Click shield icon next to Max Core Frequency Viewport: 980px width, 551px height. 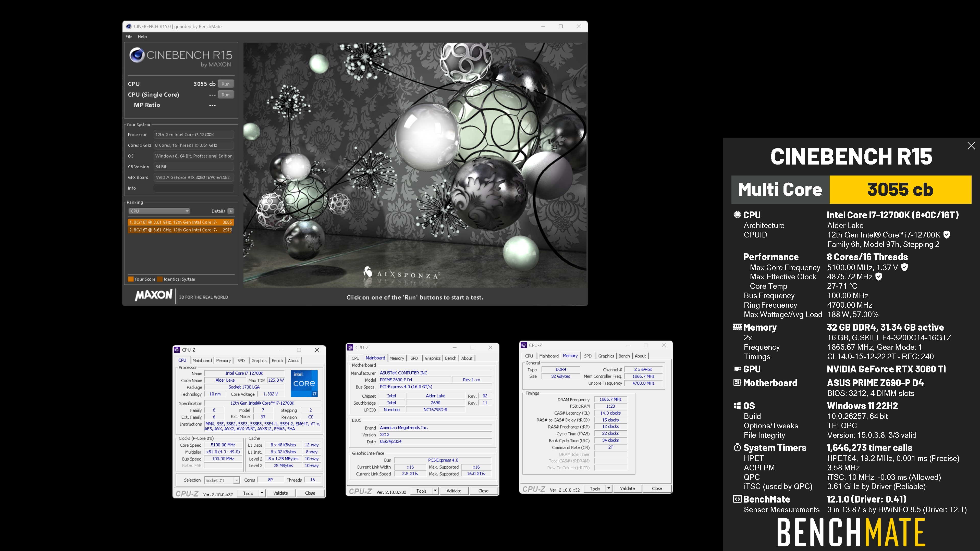coord(905,267)
